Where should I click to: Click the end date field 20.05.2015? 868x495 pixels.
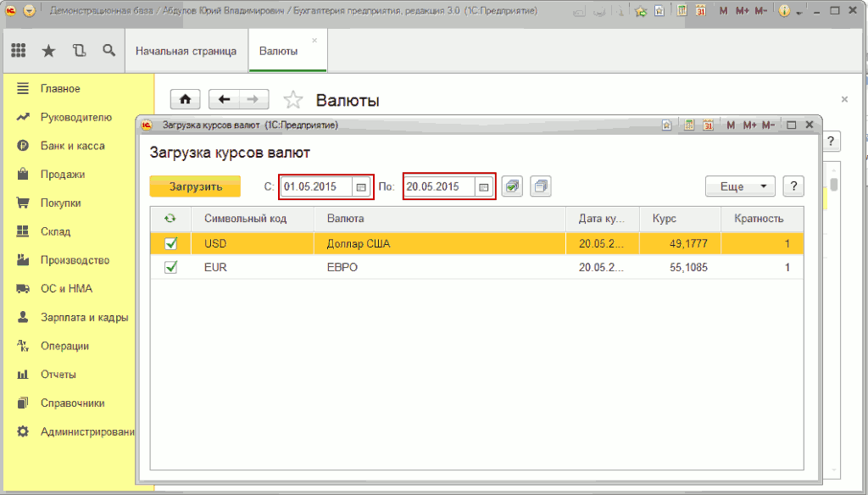[x=440, y=187]
